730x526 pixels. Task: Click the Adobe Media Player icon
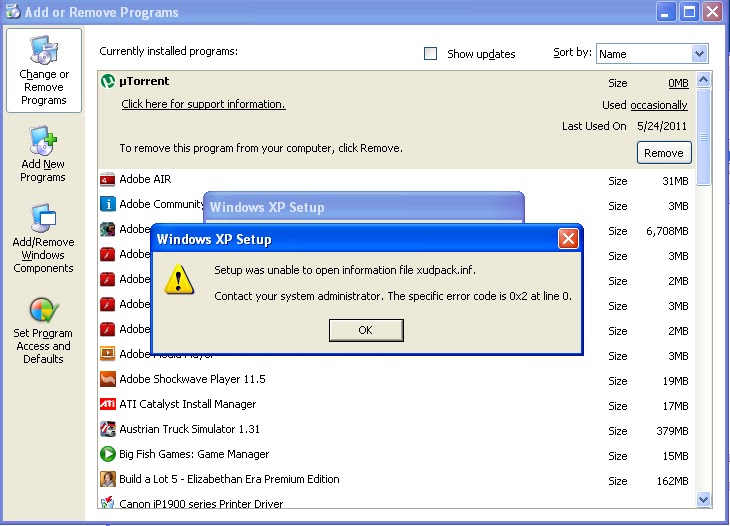pos(108,354)
